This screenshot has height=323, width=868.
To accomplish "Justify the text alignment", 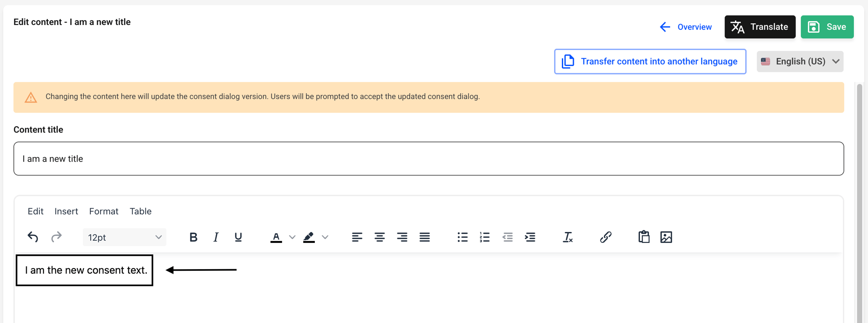I will (424, 237).
